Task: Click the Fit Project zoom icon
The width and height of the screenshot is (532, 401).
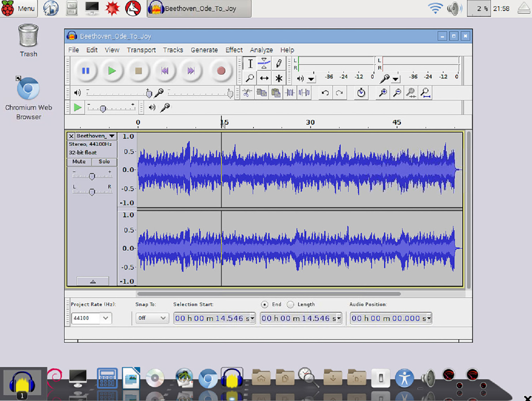Action: click(425, 92)
